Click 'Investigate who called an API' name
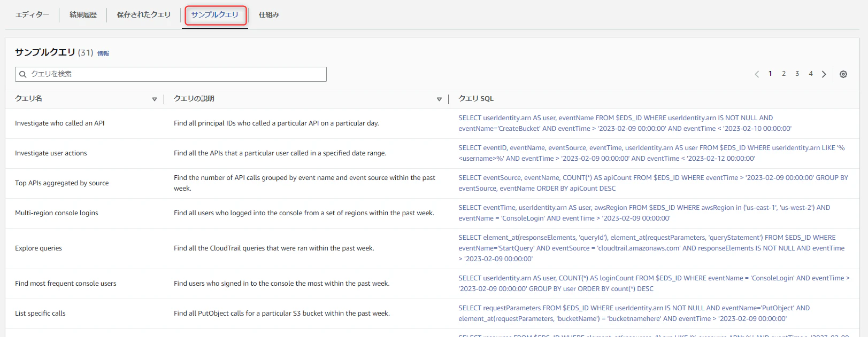Screen dimensions: 868x337 pos(60,123)
